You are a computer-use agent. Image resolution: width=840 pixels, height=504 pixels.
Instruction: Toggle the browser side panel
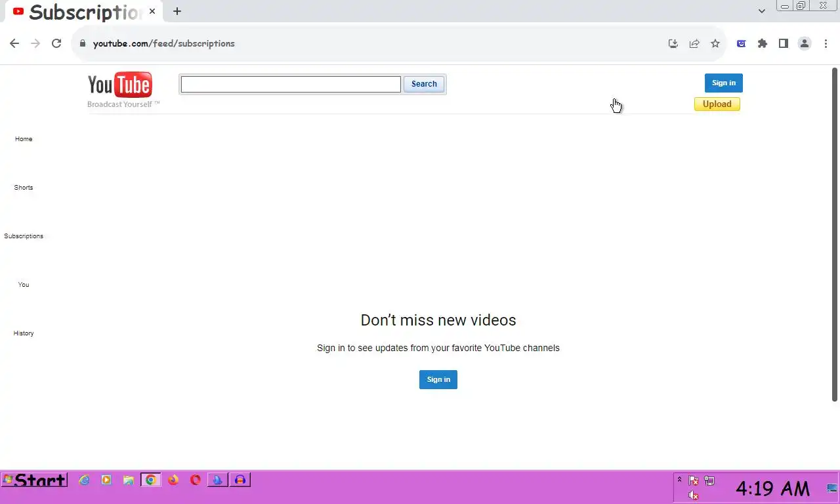pyautogui.click(x=784, y=43)
